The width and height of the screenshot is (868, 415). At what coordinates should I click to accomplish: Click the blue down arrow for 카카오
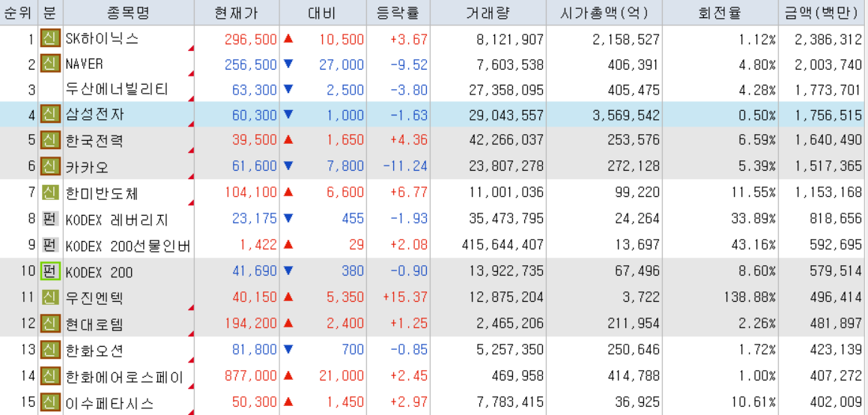point(288,166)
